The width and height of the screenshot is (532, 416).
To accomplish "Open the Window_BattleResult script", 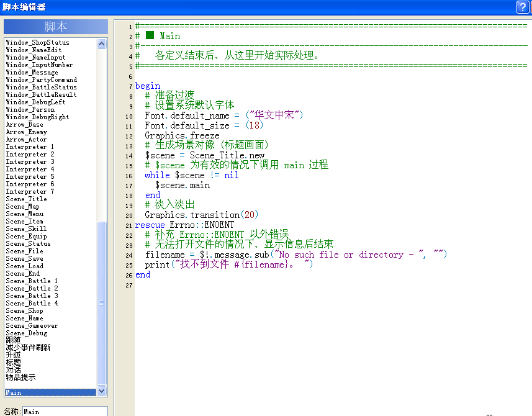I will [x=42, y=94].
